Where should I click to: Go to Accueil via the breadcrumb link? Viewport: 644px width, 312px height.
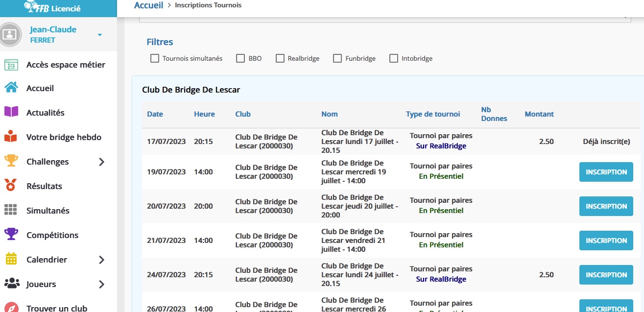[x=148, y=5]
